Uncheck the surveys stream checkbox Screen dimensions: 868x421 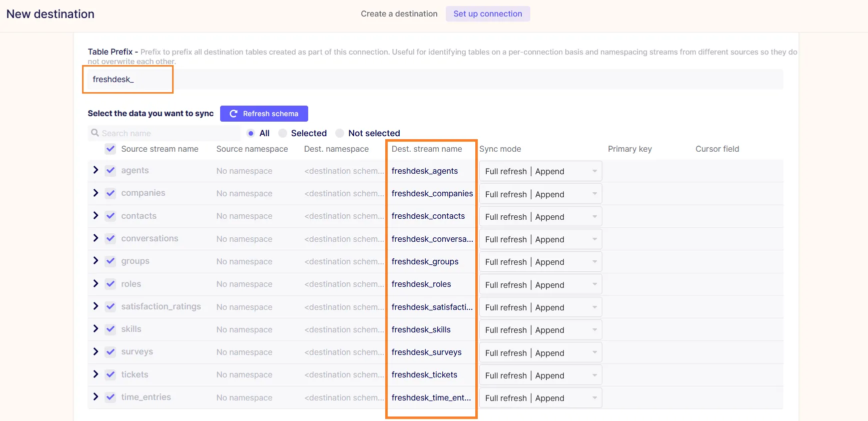click(x=111, y=352)
